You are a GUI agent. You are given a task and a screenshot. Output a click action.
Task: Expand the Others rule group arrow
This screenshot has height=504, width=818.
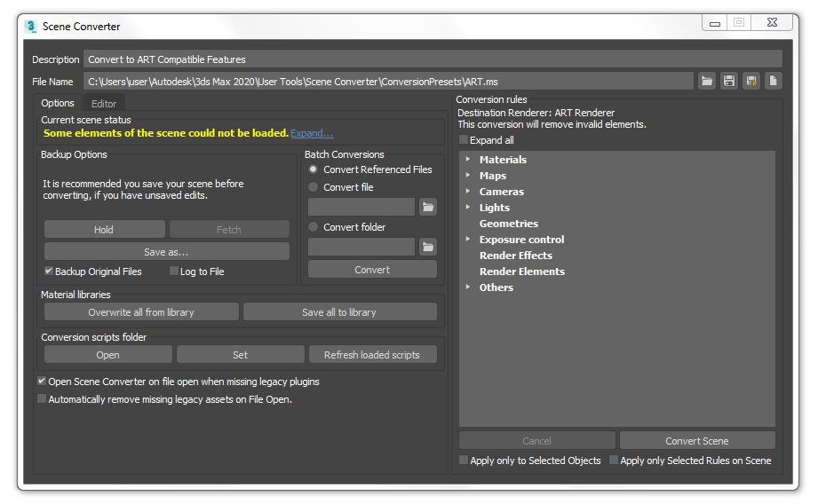click(x=468, y=287)
